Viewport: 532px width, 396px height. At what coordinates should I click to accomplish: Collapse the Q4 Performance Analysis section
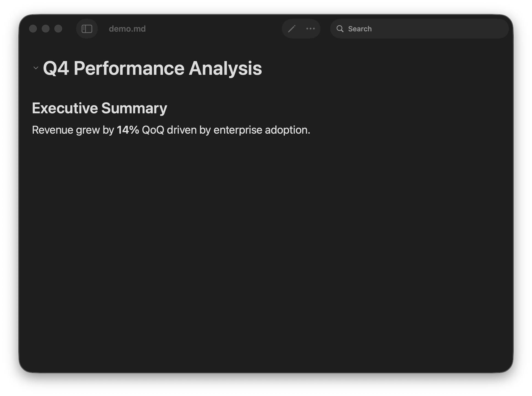36,68
